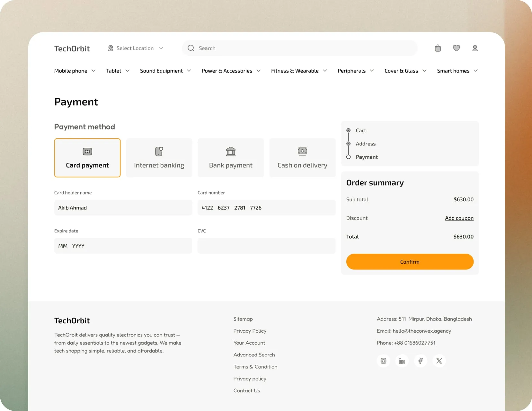
Task: Click the magnifier search icon
Action: pyautogui.click(x=191, y=48)
